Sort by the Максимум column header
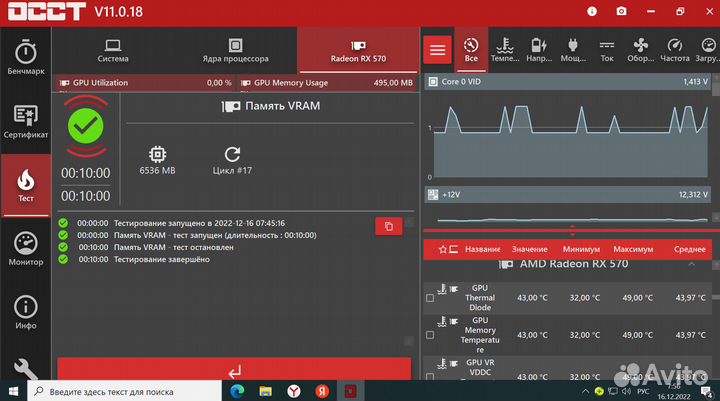Screen dimensions: 720x401 click(633, 249)
